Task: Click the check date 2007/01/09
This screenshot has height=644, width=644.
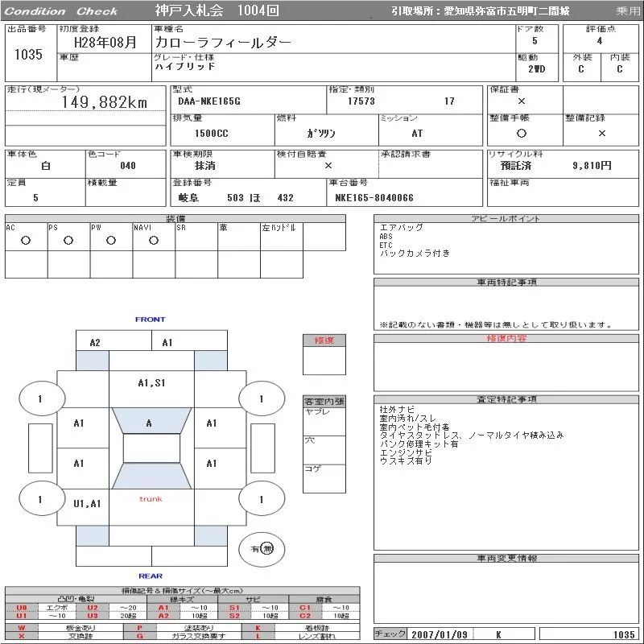Action: pyautogui.click(x=440, y=634)
